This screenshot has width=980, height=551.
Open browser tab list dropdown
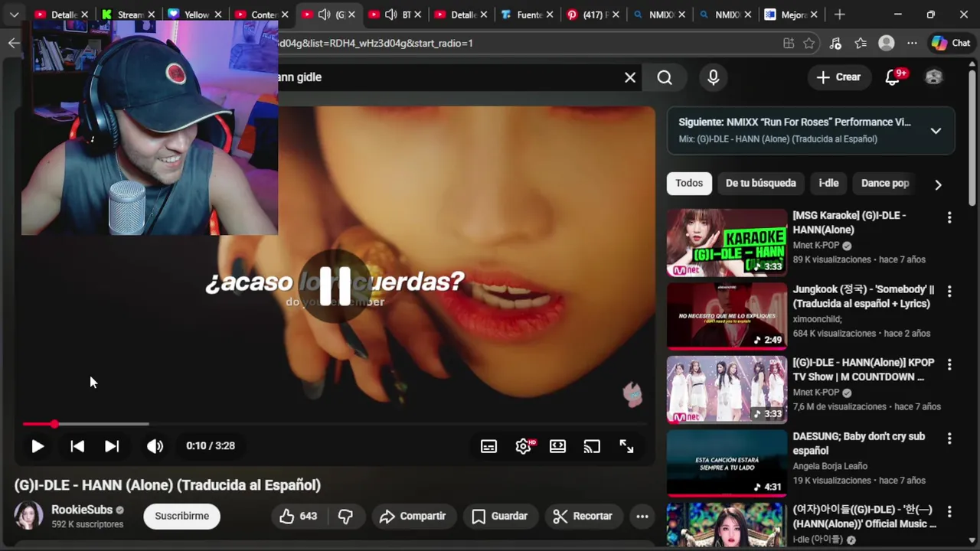[x=14, y=15]
